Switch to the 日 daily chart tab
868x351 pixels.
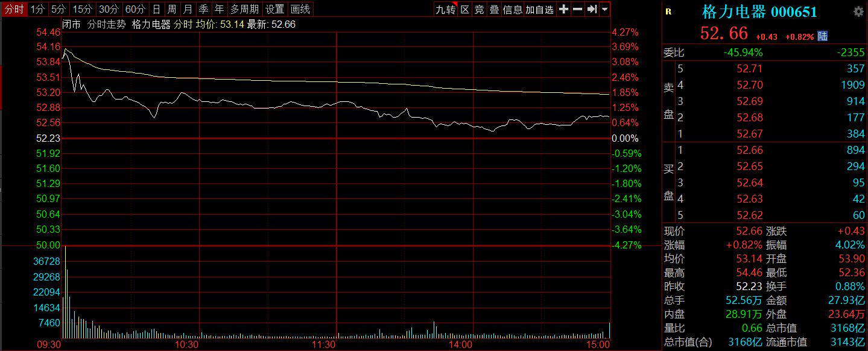tap(156, 9)
